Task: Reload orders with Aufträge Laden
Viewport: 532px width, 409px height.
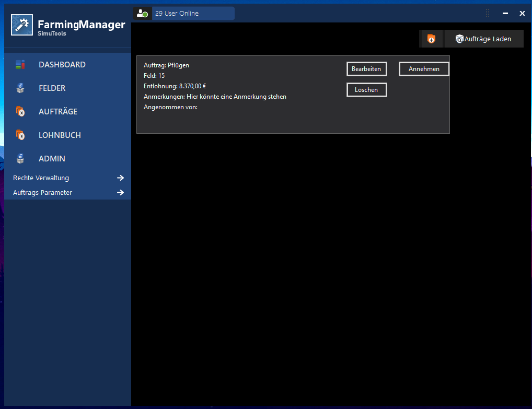Action: [484, 39]
